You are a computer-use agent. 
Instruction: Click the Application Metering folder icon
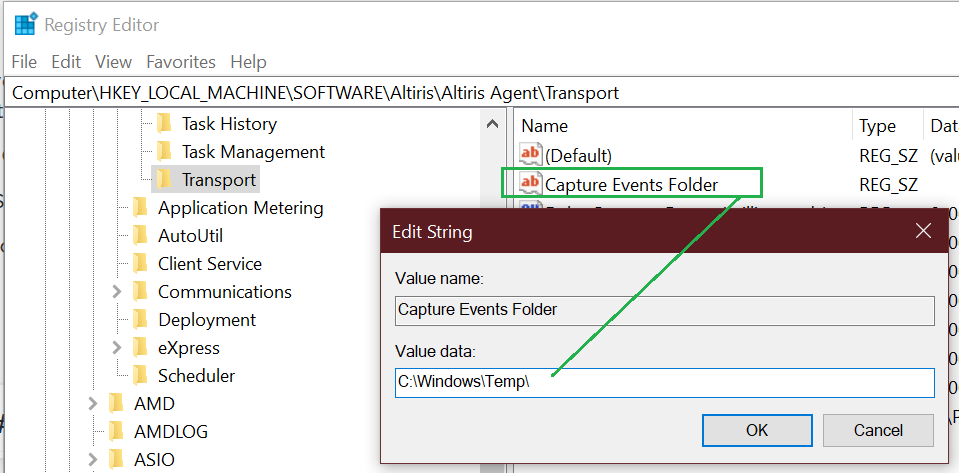point(141,208)
